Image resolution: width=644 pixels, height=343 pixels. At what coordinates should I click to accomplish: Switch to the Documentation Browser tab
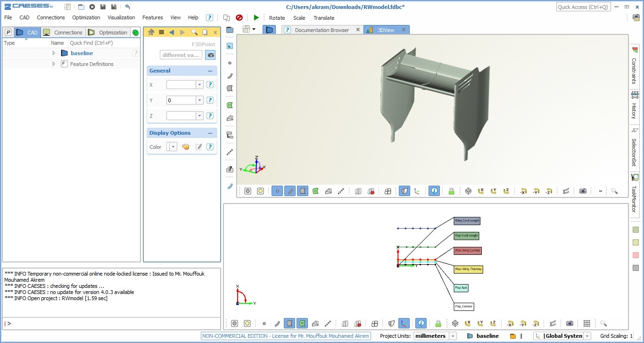pyautogui.click(x=322, y=30)
